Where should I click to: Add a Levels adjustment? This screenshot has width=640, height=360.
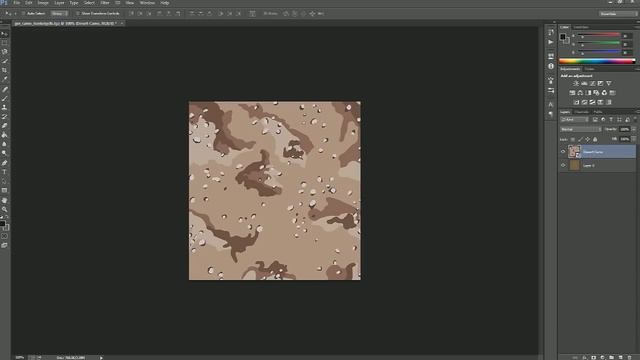click(x=584, y=83)
